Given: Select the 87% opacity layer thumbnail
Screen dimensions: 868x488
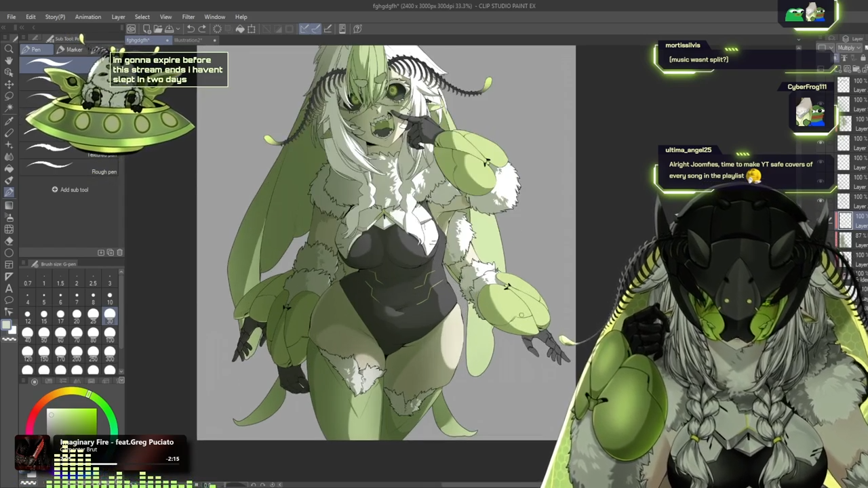Looking at the screenshot, I should coord(845,239).
